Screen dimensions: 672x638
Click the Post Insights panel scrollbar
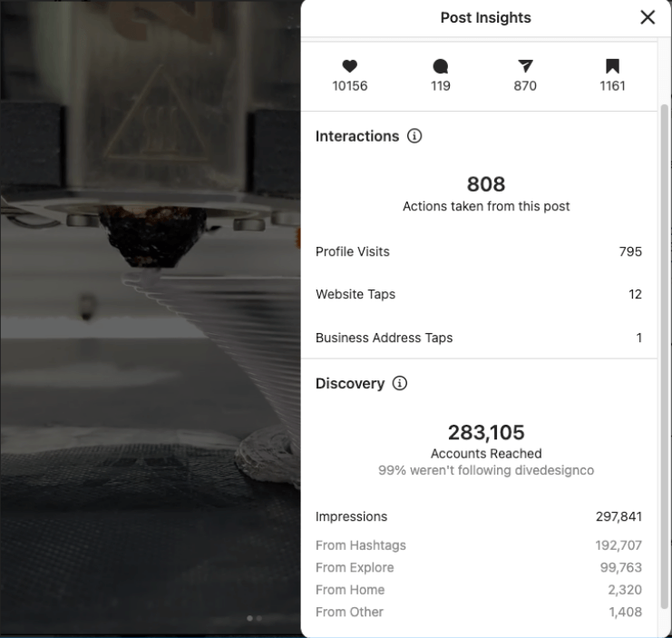[x=665, y=354]
